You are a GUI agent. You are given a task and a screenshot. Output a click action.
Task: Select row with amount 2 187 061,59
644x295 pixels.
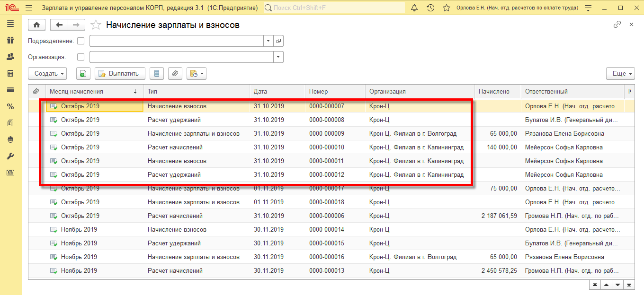[331, 216]
